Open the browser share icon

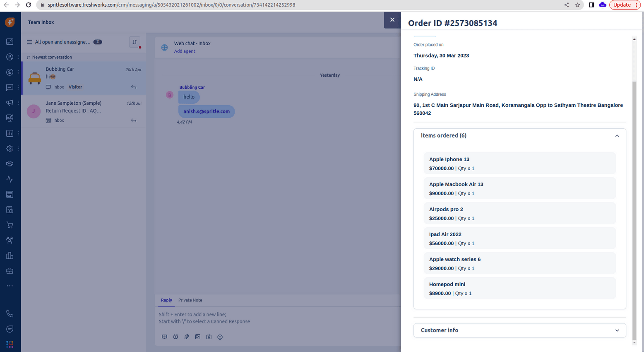[x=566, y=5]
